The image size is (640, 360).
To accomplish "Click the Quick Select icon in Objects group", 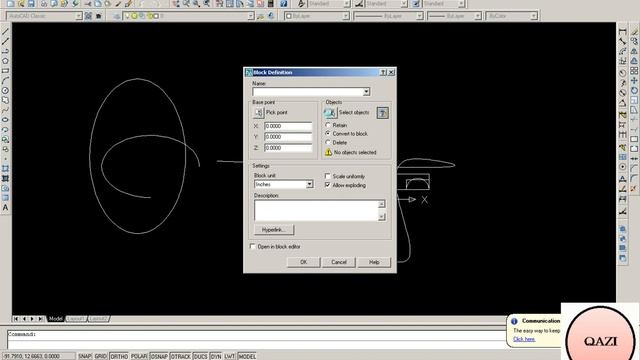I will tap(382, 113).
